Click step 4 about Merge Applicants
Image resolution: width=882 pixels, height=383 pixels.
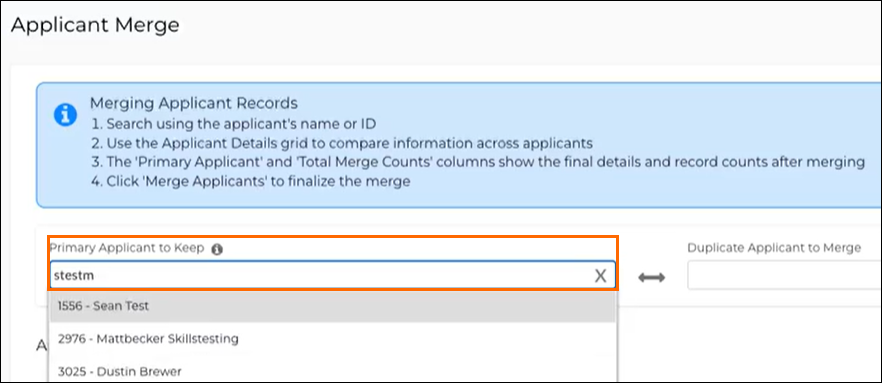(250, 181)
